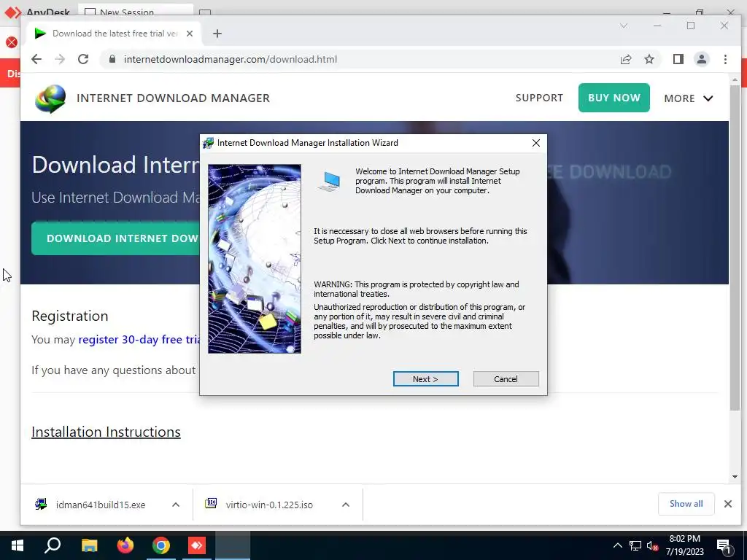The image size is (747, 560).
Task: Open a new Chrome tab with plus
Action: tap(217, 34)
